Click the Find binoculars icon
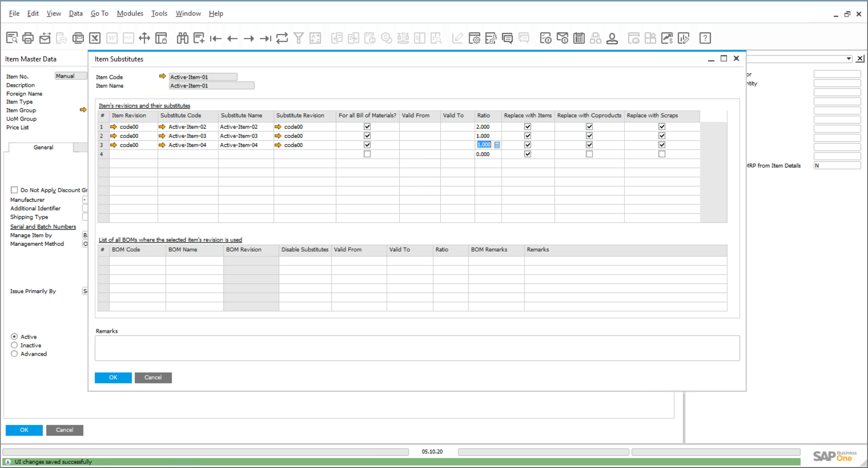This screenshot has height=468, width=868. [182, 38]
